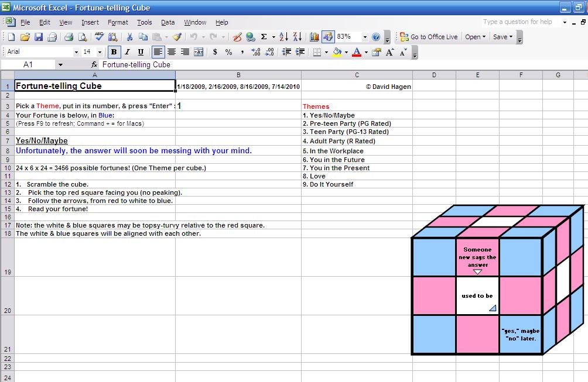Expand the Name Box dropdown arrow
588x382 pixels.
click(60, 65)
